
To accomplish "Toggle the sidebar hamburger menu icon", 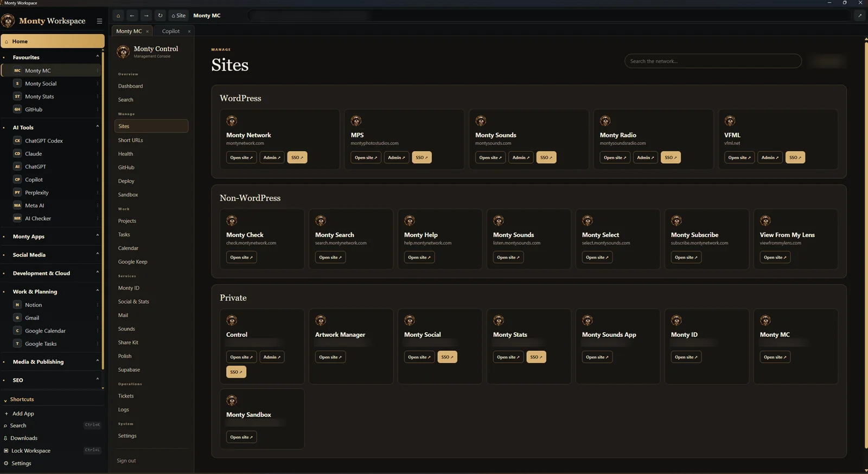I will pos(99,21).
